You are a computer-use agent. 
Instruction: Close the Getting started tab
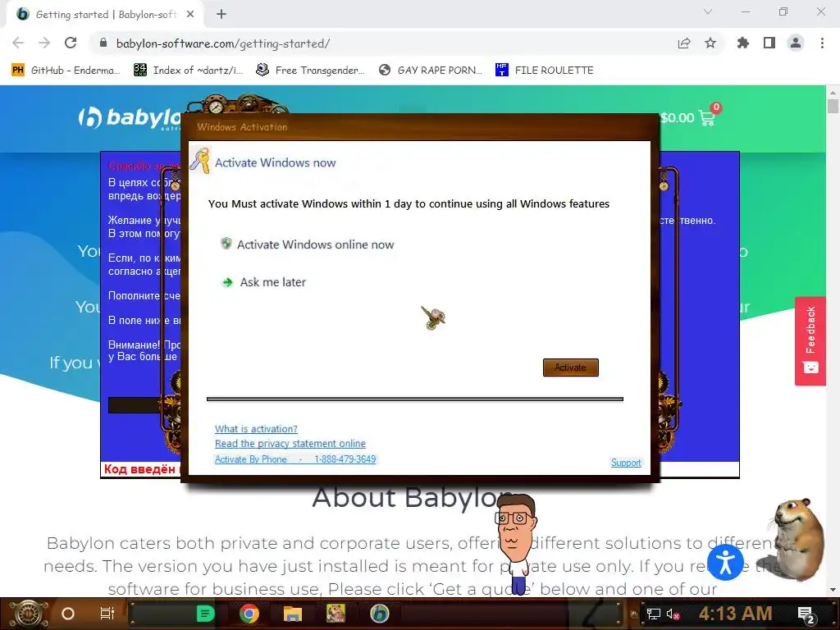point(190,15)
